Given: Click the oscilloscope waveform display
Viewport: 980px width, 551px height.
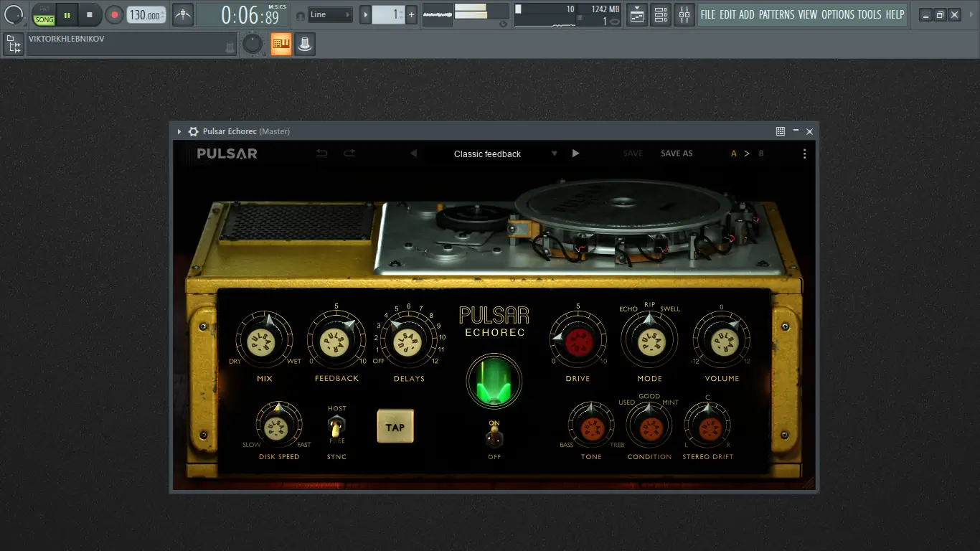Looking at the screenshot, I should 437,14.
